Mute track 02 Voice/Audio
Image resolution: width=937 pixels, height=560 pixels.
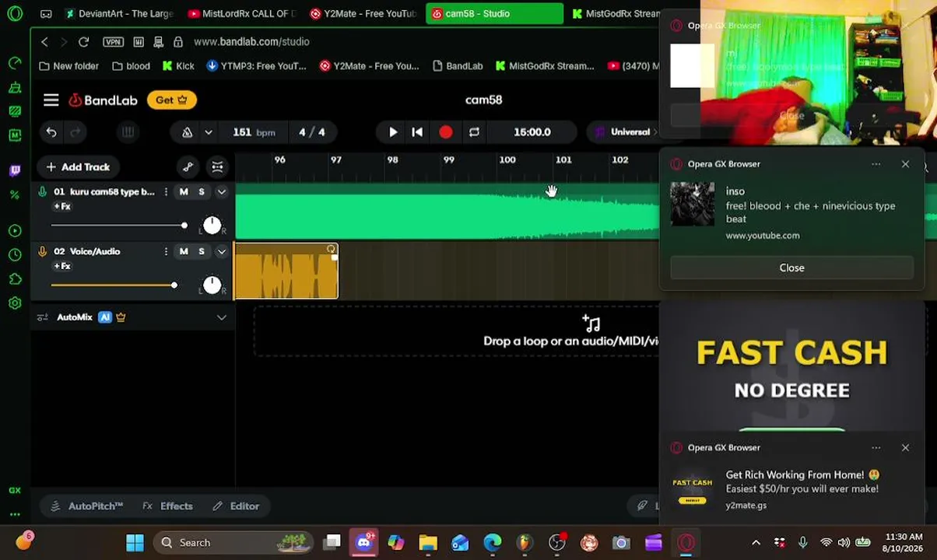(184, 251)
